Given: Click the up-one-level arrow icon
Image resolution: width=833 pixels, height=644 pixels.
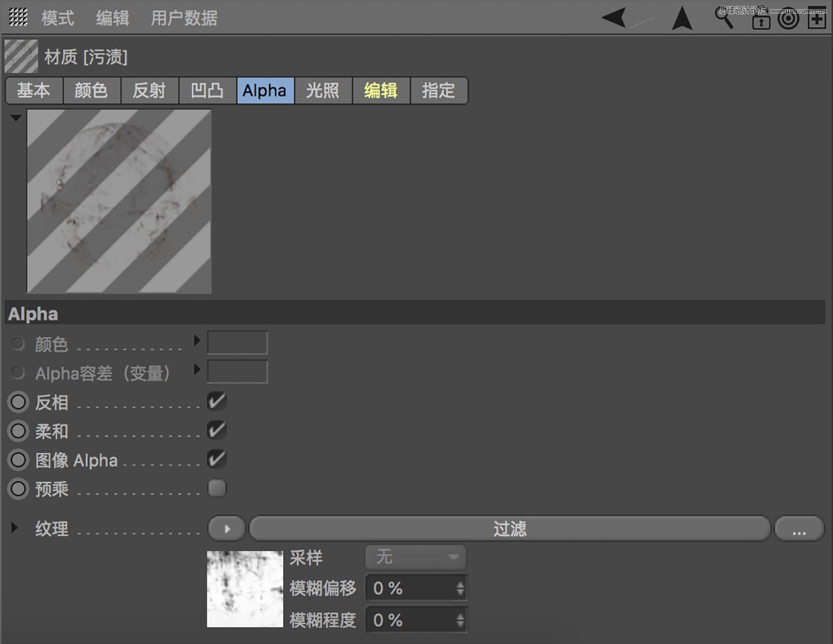Looking at the screenshot, I should (x=681, y=18).
